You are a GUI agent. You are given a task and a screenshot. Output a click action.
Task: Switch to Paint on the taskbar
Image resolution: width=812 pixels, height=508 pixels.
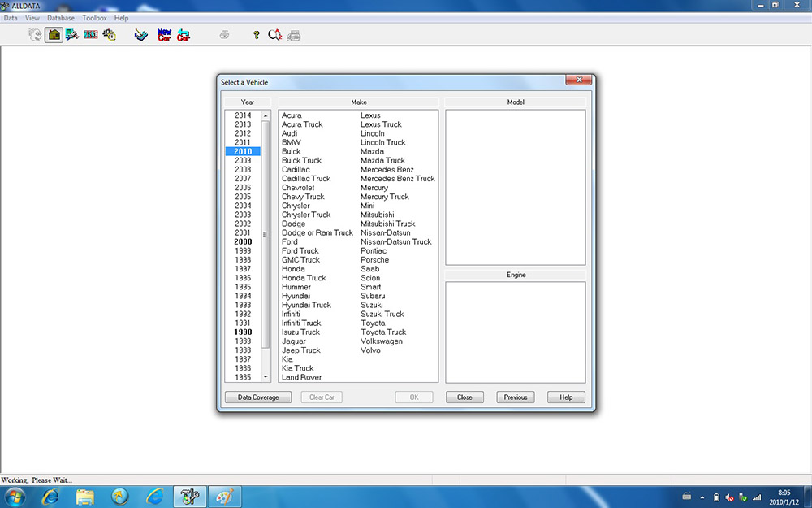(225, 497)
